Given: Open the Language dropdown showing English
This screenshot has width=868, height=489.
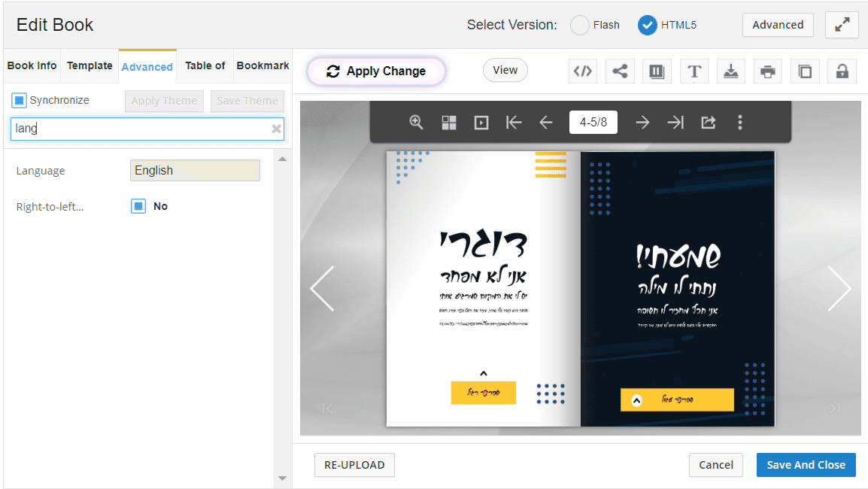Looking at the screenshot, I should tap(195, 171).
